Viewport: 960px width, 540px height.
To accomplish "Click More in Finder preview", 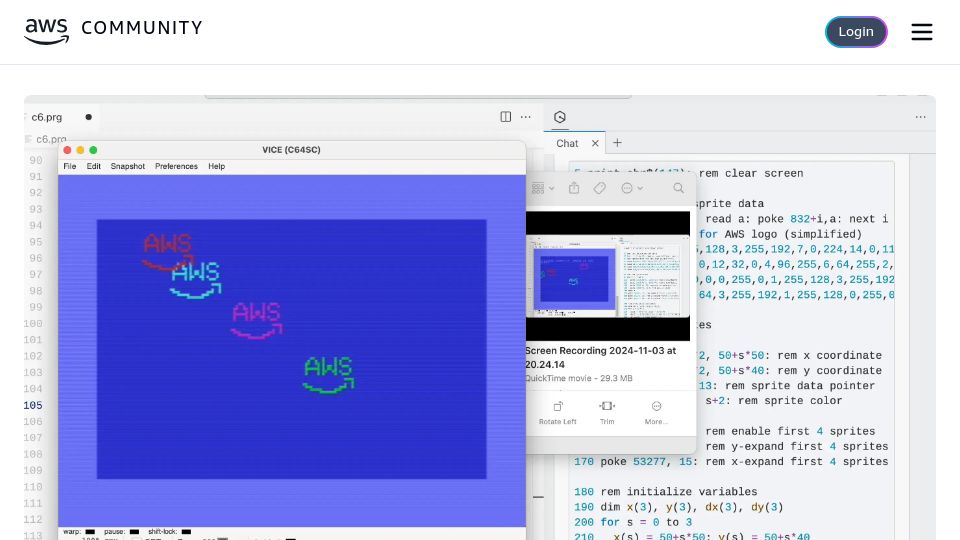I will coord(656,413).
